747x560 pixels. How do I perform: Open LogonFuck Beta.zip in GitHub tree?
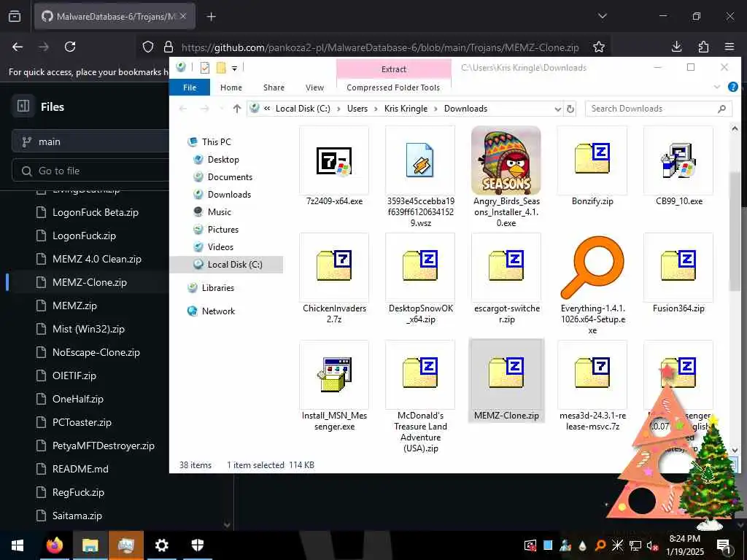click(x=96, y=212)
